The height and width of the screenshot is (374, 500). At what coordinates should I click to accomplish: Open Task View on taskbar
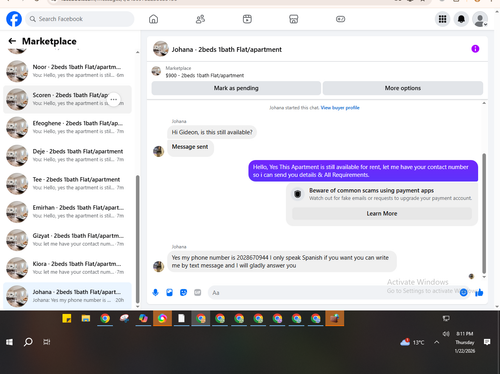47,342
